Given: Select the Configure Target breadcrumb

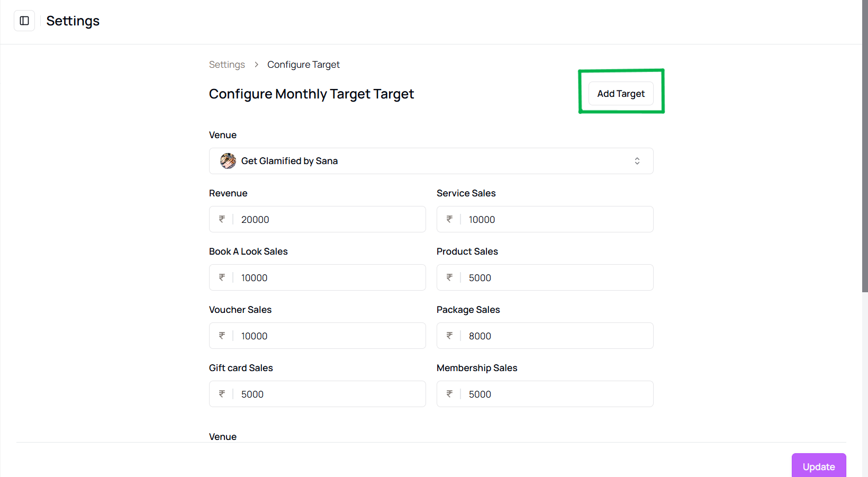Looking at the screenshot, I should click(303, 65).
